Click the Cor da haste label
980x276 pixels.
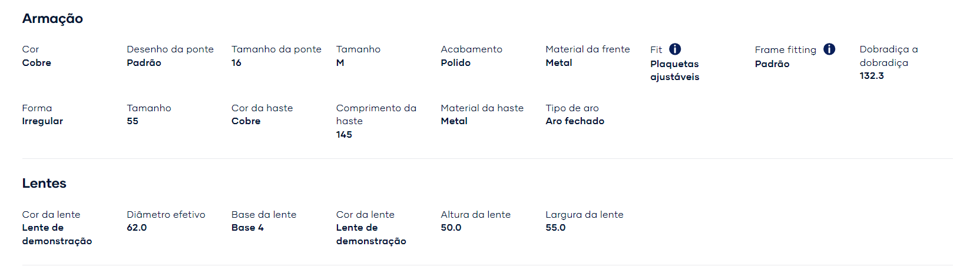click(262, 108)
